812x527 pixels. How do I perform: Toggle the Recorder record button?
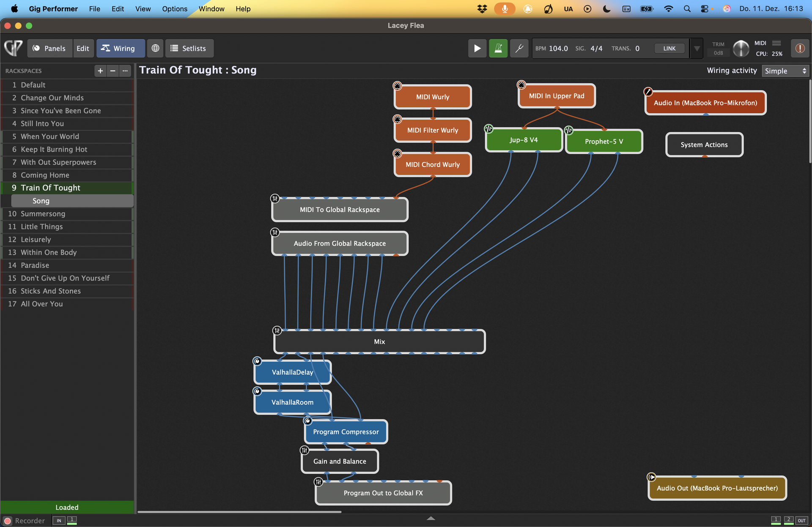pyautogui.click(x=8, y=521)
